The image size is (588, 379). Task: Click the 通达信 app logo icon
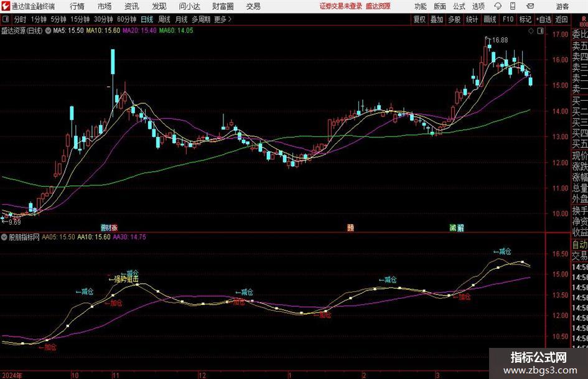coord(6,6)
